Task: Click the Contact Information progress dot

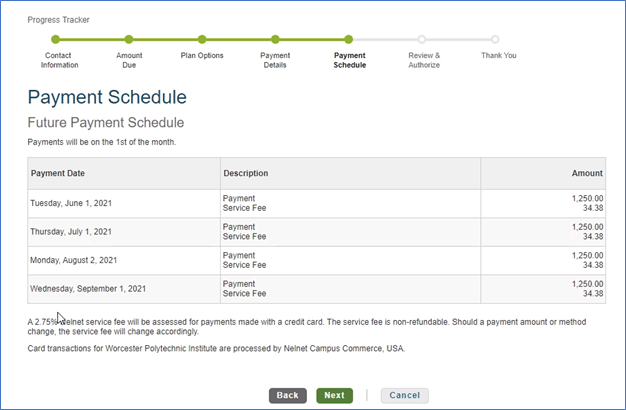Action: coord(55,39)
